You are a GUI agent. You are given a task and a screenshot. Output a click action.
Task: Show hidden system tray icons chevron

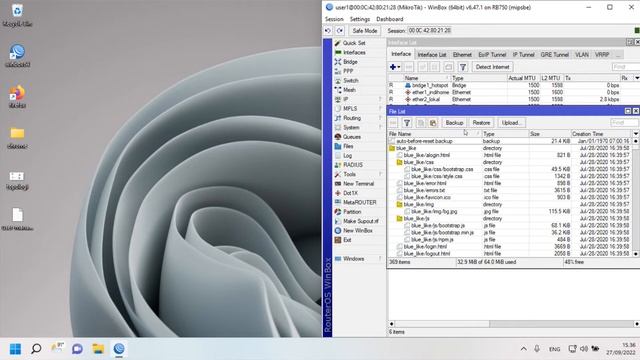pyautogui.click(x=523, y=349)
